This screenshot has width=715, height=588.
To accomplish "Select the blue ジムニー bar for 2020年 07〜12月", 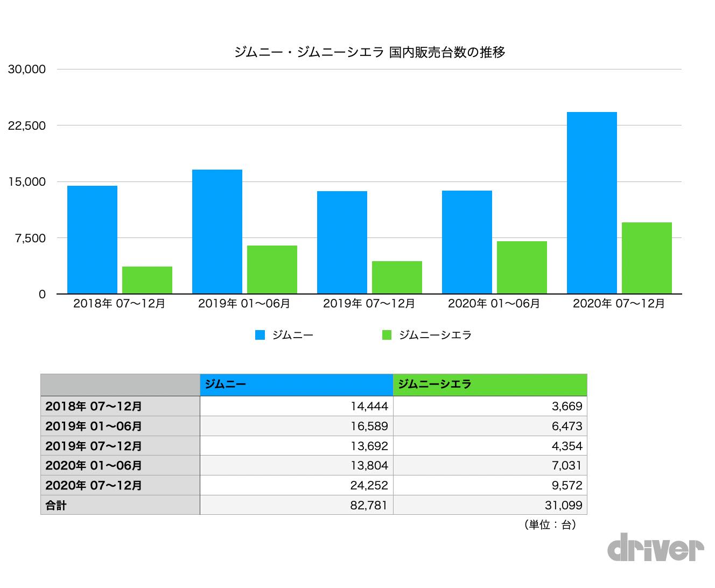I will click(592, 203).
